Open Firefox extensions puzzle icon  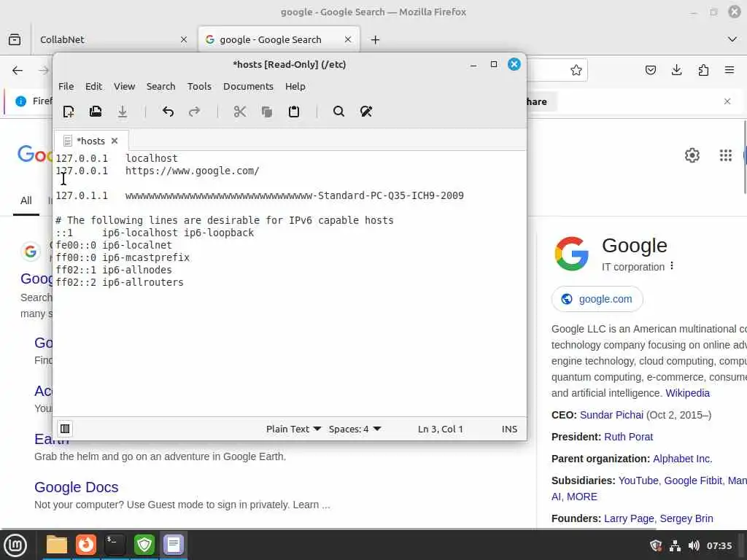[x=703, y=71]
